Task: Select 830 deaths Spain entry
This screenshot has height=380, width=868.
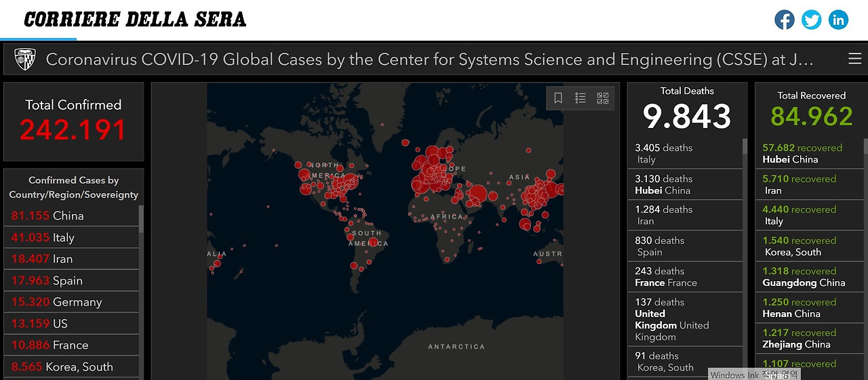Action: pyautogui.click(x=685, y=246)
